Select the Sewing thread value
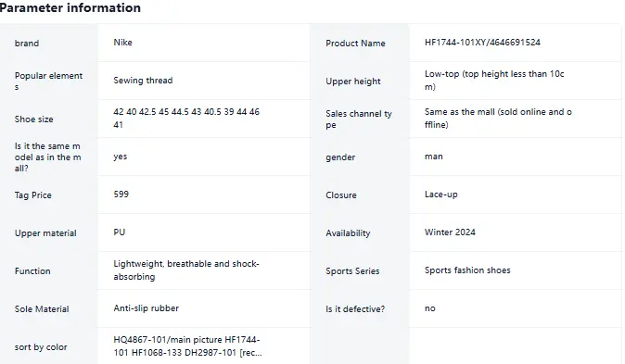The width and height of the screenshot is (625, 364). (143, 80)
